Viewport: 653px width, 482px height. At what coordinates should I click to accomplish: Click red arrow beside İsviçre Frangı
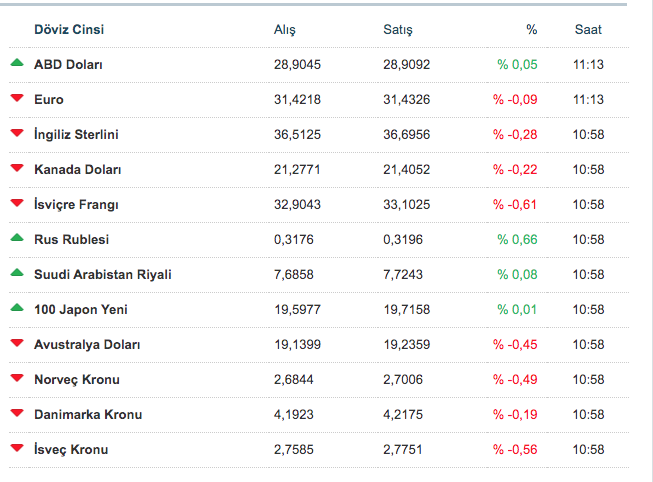[x=16, y=203]
